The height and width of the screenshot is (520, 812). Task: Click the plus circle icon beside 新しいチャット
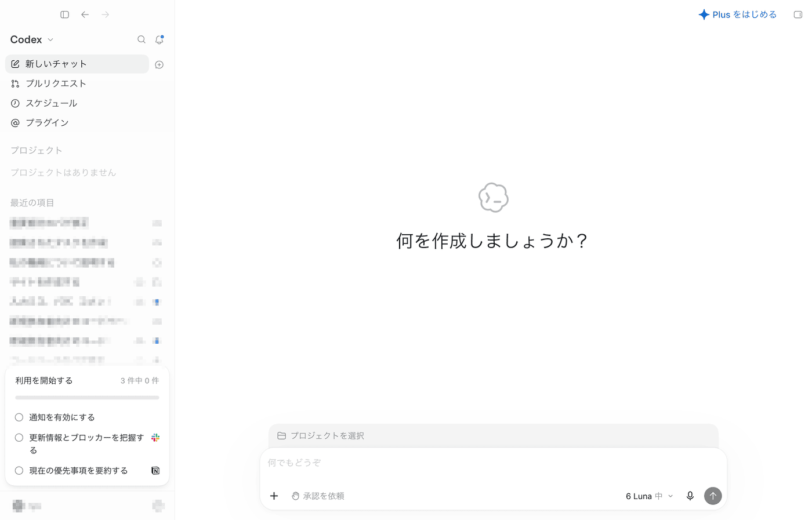coord(159,64)
